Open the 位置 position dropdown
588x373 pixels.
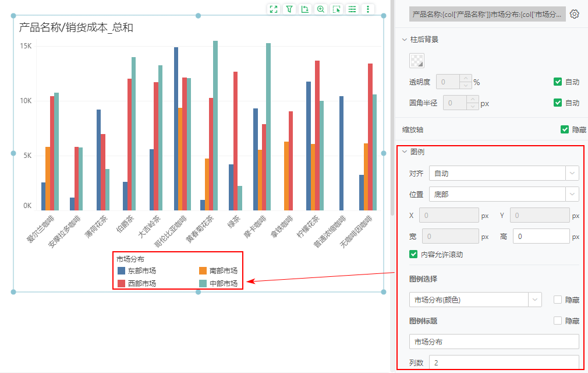(504, 194)
